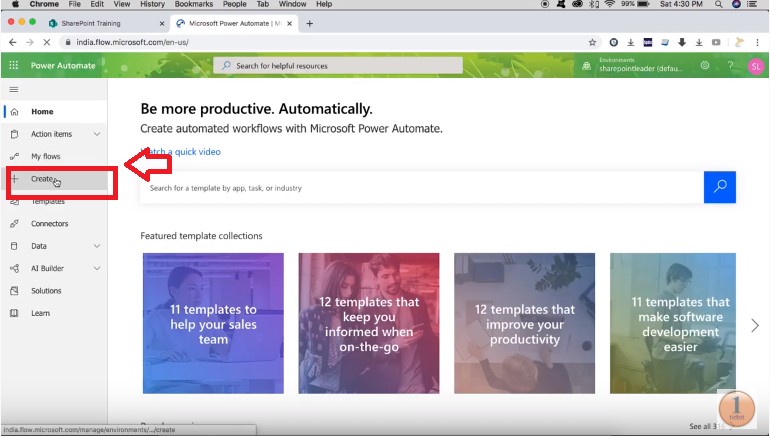Collapse the left navigation hamburger menu
The width and height of the screenshot is (770, 436).
click(13, 90)
